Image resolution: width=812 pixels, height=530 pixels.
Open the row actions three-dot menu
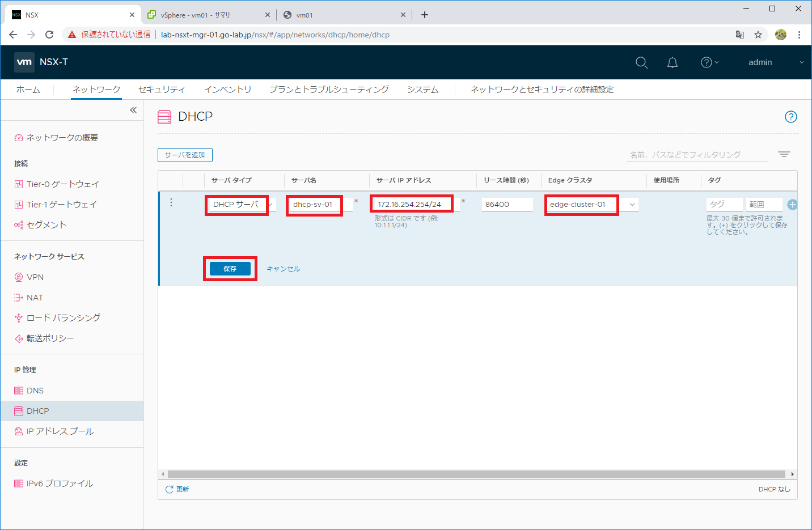pyautogui.click(x=171, y=203)
